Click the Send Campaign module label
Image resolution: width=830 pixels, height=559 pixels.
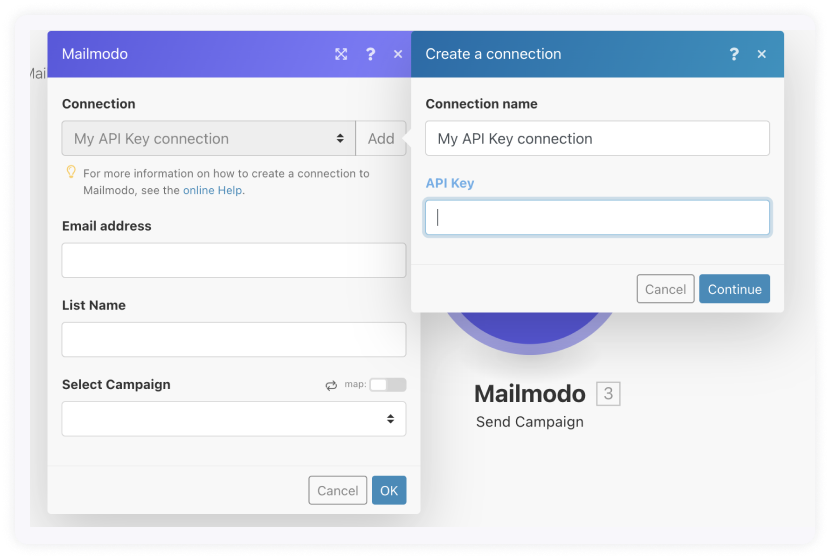[x=530, y=422]
